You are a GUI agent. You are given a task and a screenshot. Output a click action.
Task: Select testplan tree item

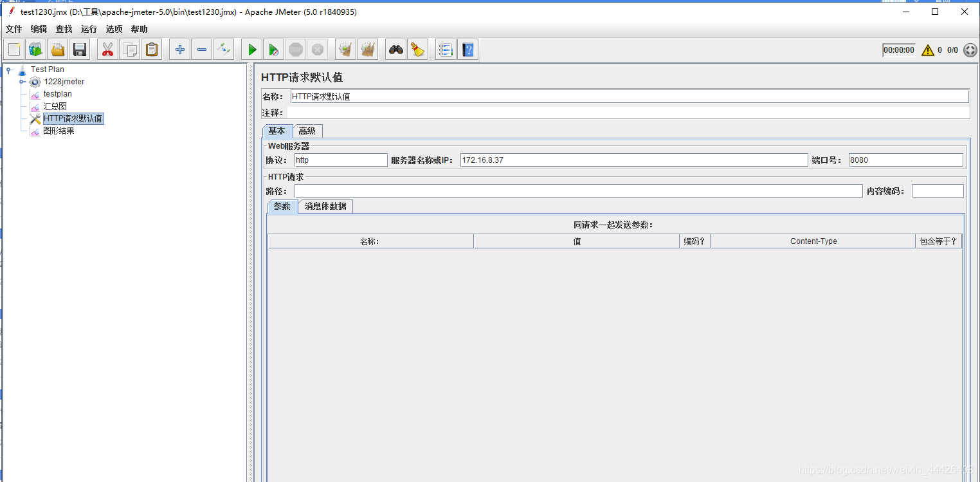point(58,94)
